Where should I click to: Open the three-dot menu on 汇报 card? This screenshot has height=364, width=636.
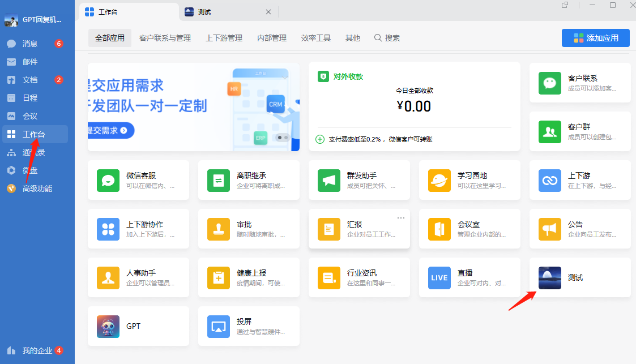[401, 218]
